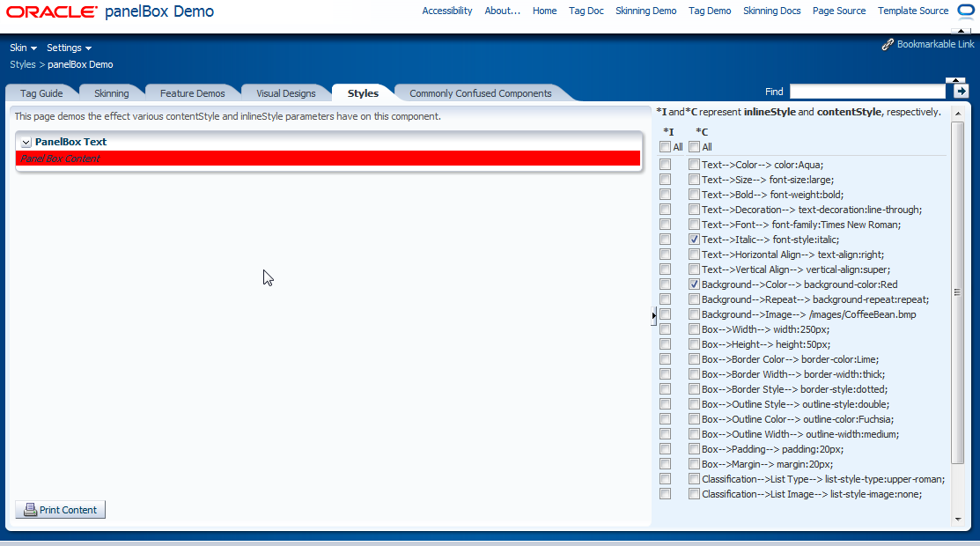Click the blue go arrow next to Find

pos(960,90)
